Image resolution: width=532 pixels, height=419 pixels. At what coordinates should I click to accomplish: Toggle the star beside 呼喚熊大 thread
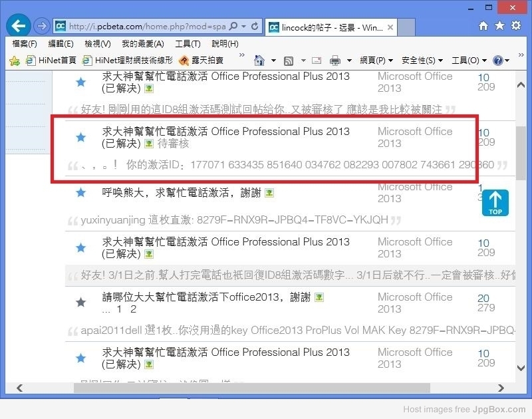pos(80,192)
